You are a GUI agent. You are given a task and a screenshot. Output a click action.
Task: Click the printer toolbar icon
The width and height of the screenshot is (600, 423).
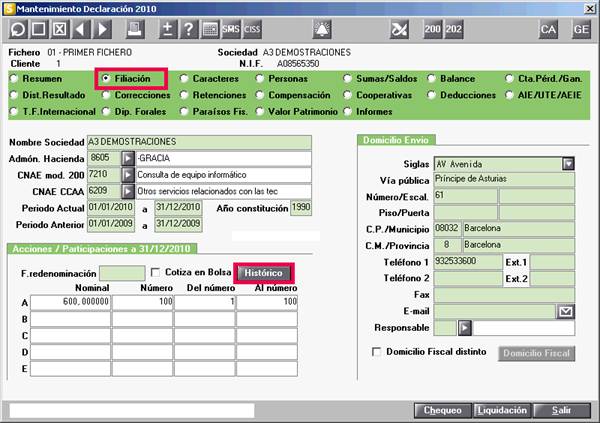point(135,29)
